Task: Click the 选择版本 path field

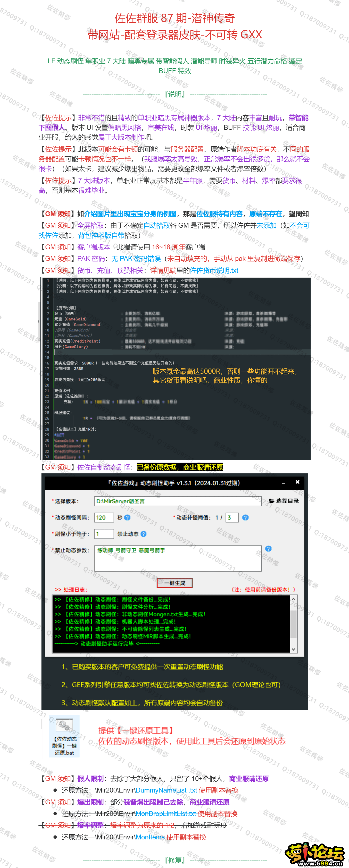Action: tap(178, 501)
